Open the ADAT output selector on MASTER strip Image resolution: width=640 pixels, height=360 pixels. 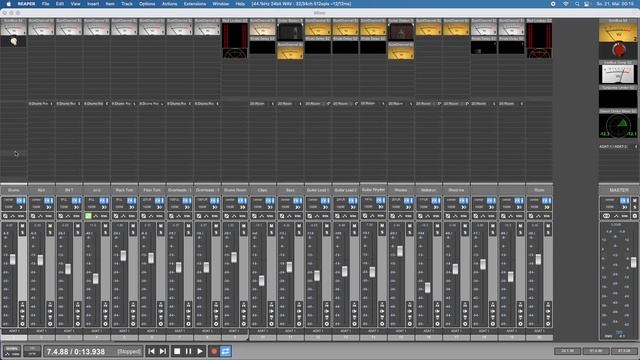click(x=618, y=146)
